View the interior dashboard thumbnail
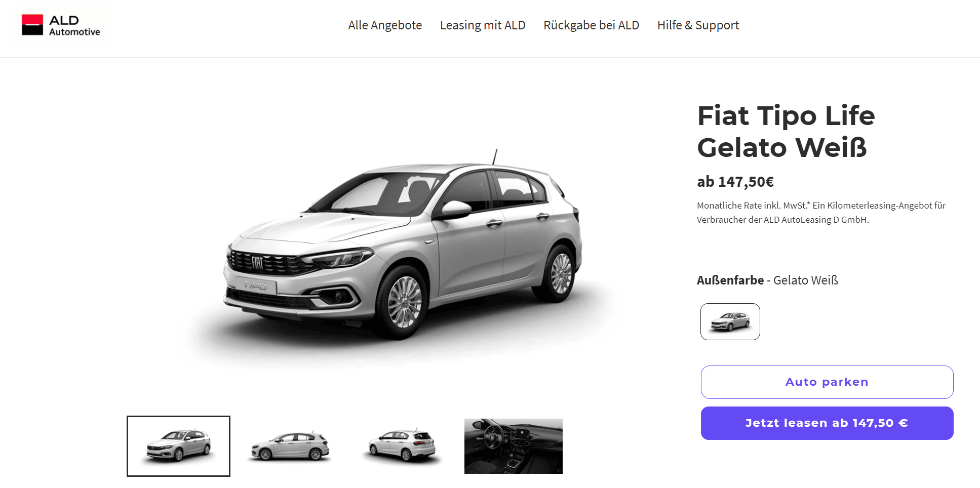The height and width of the screenshot is (488, 980). click(x=514, y=446)
